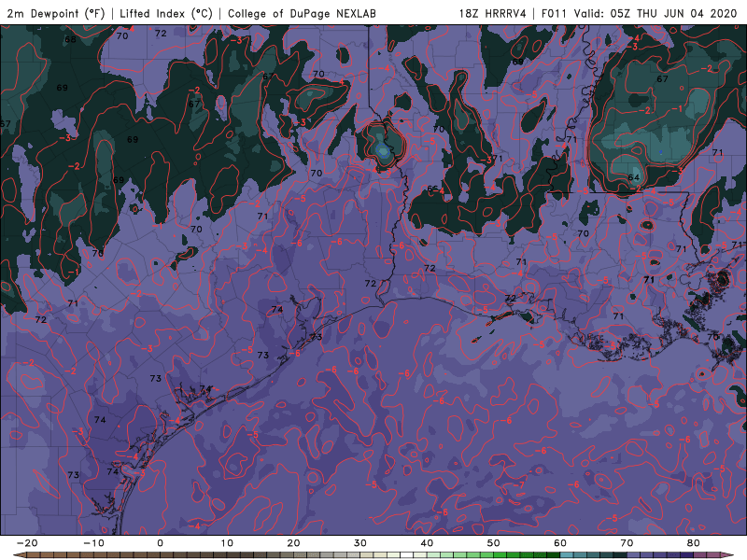
Task: Click the "80" colorbar scale label
Action: tap(694, 543)
